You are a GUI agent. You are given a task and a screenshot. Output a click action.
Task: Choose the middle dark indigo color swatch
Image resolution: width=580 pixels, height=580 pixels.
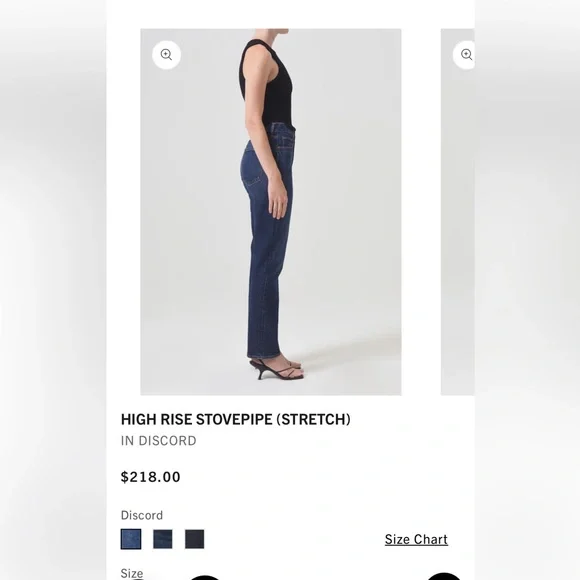pos(163,539)
